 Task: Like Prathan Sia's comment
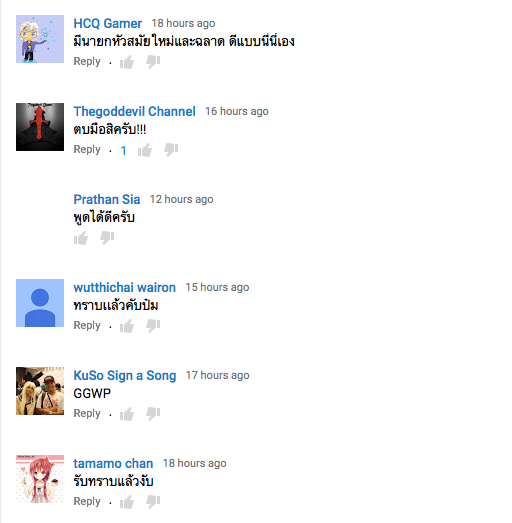pyautogui.click(x=81, y=238)
